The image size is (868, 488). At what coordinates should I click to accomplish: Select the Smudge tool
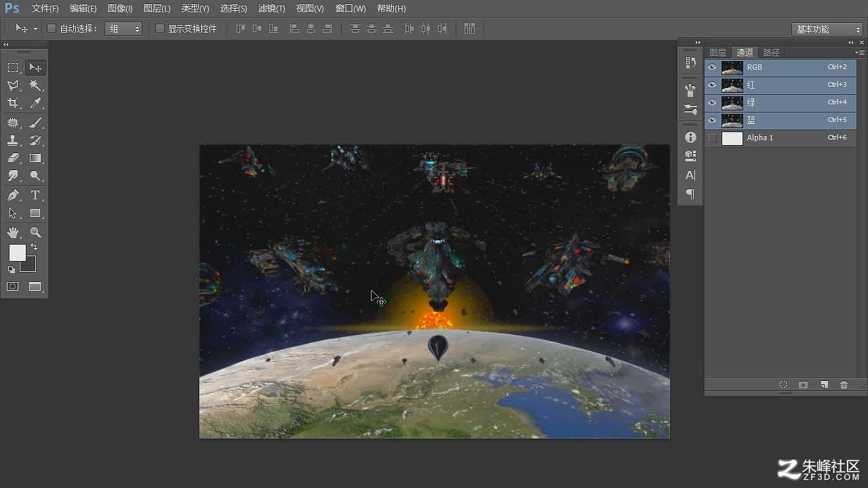[13, 176]
